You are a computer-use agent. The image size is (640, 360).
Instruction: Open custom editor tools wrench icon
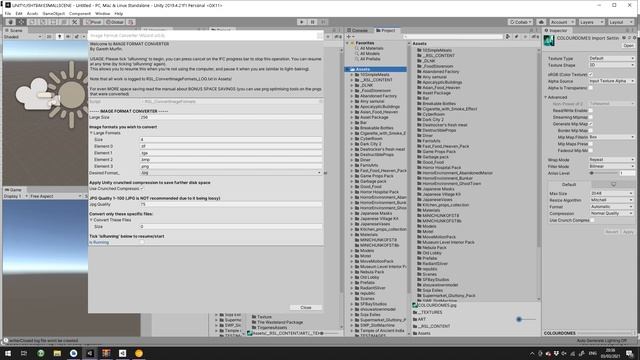point(74,22)
